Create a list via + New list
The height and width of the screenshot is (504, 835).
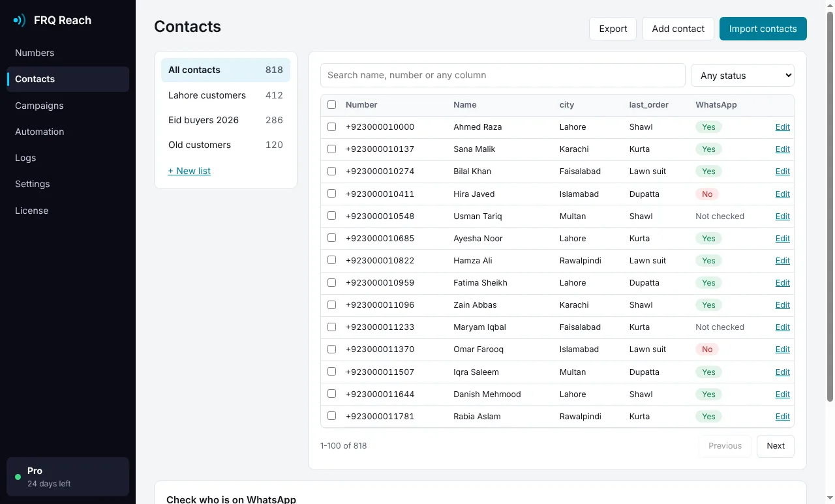click(189, 171)
